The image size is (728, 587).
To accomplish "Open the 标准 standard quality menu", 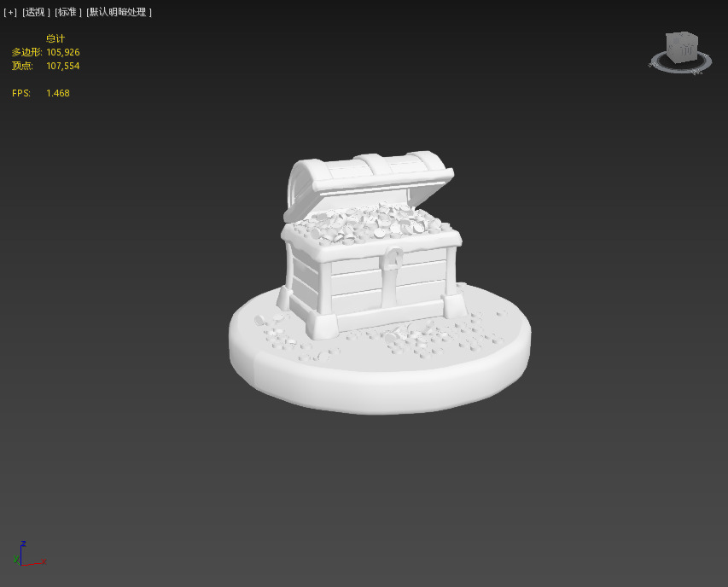I will click(67, 12).
